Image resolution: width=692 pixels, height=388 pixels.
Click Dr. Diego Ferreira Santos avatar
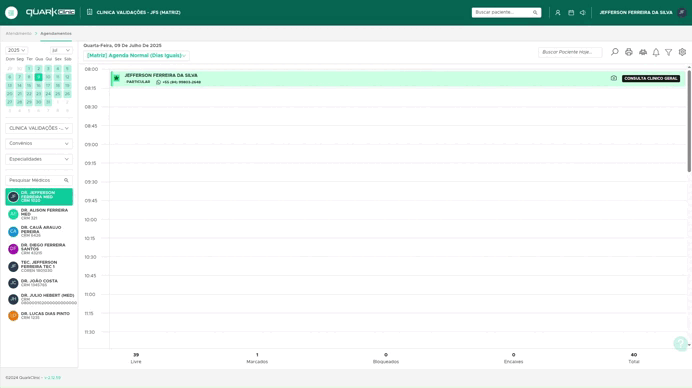pyautogui.click(x=13, y=249)
